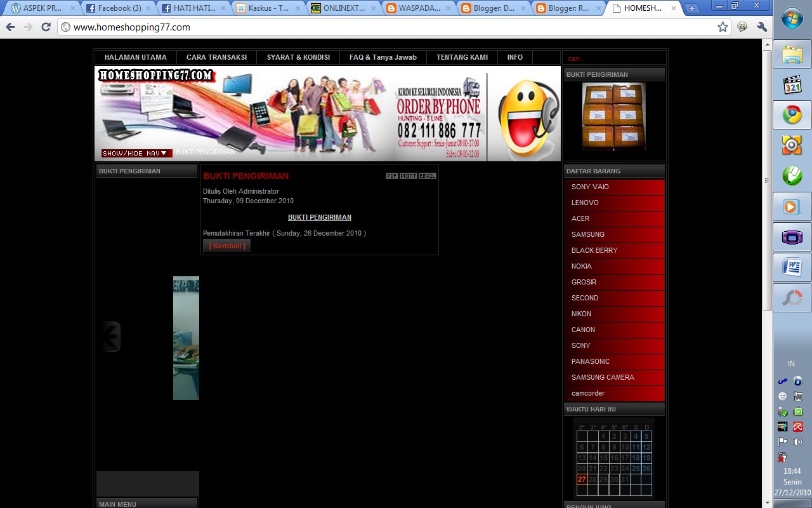Screen dimensions: 812x508
Task: Open the Chrome wrench settings menu
Action: (762, 27)
